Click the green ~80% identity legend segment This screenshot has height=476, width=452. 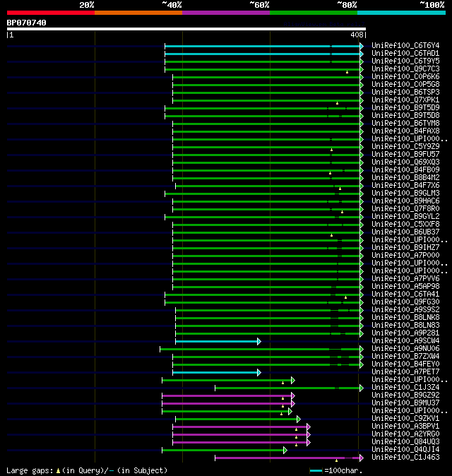coord(314,13)
